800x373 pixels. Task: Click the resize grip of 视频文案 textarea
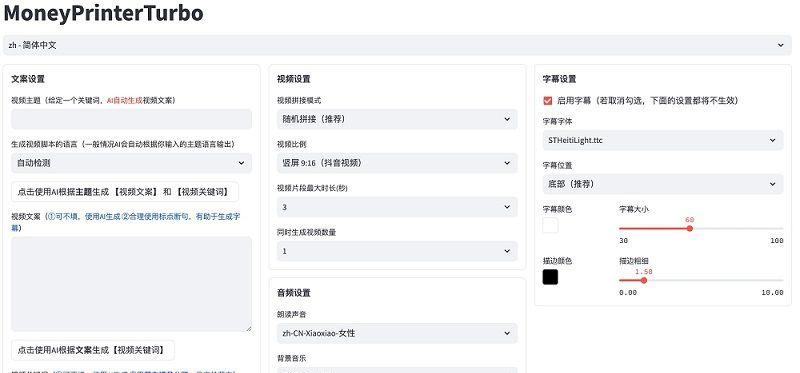coord(248,329)
